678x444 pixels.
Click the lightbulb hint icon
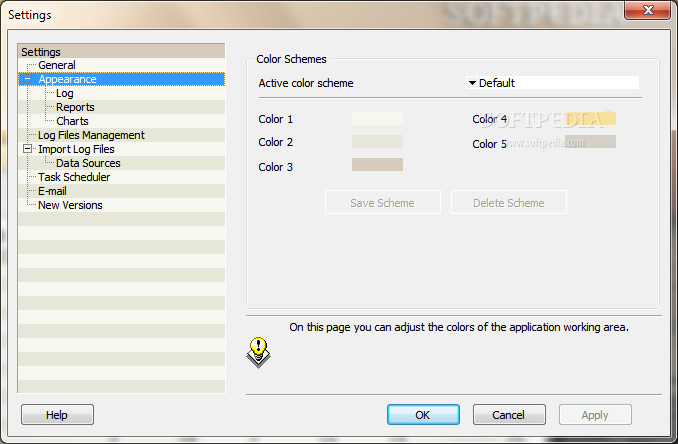click(259, 352)
